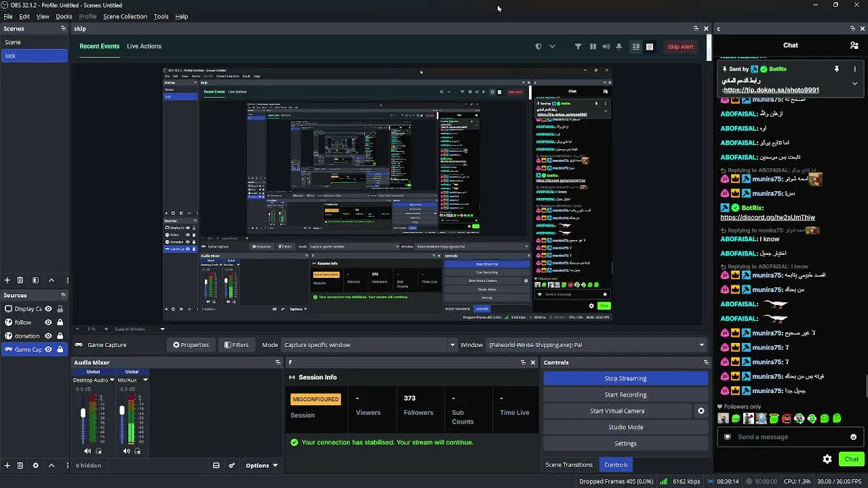Open the Tools menu
The width and height of the screenshot is (868, 488).
click(x=161, y=16)
